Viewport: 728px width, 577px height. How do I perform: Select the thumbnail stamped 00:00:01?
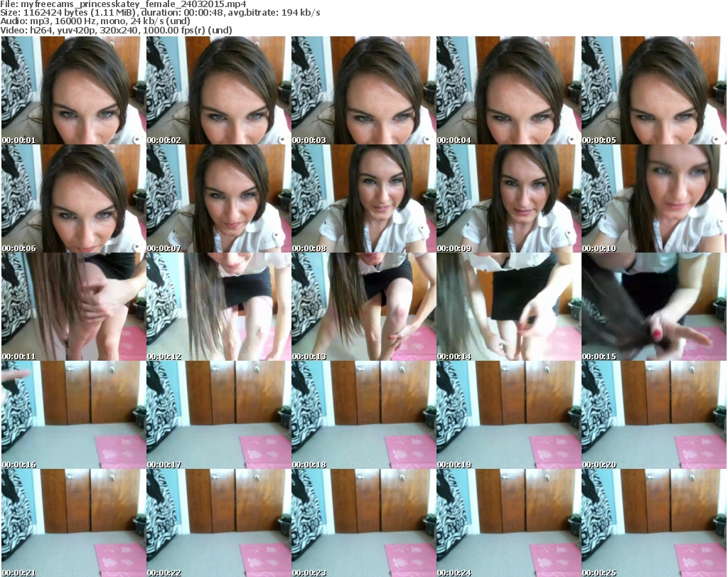pos(74,90)
